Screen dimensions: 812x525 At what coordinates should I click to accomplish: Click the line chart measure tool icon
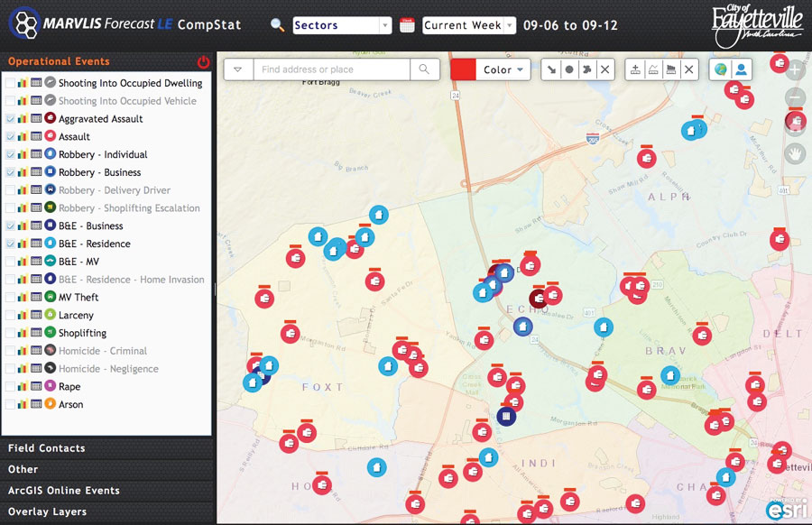pyautogui.click(x=653, y=69)
